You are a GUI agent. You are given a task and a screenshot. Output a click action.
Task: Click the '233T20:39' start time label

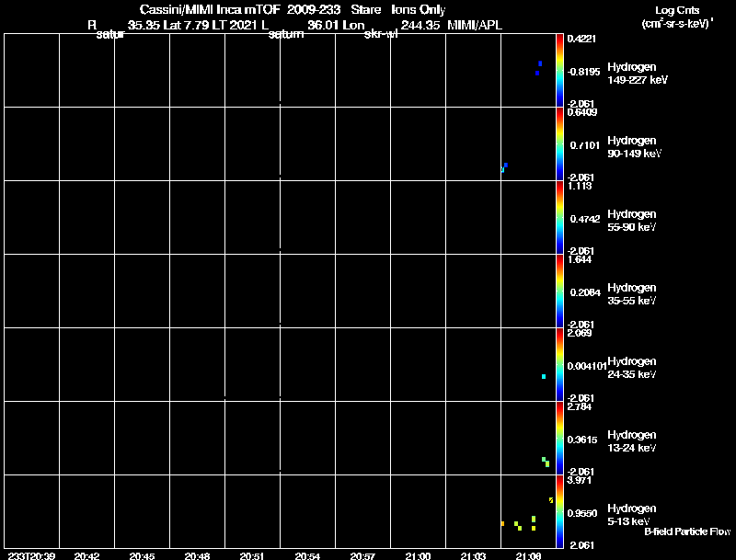pyautogui.click(x=31, y=556)
